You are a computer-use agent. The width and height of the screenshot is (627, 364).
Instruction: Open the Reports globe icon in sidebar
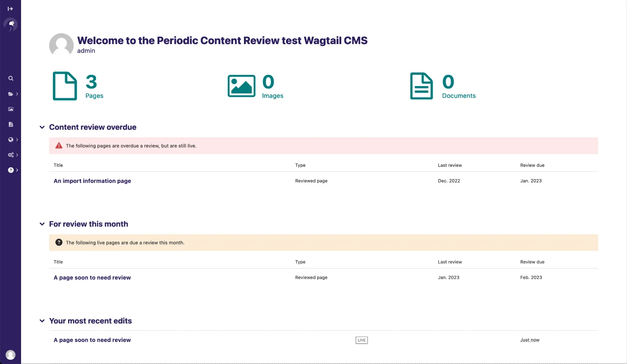point(10,139)
